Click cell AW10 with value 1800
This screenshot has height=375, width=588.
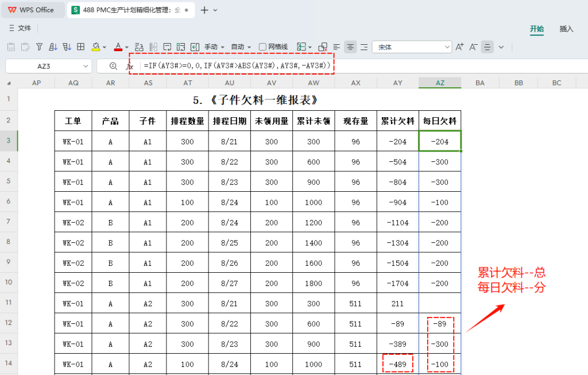314,283
